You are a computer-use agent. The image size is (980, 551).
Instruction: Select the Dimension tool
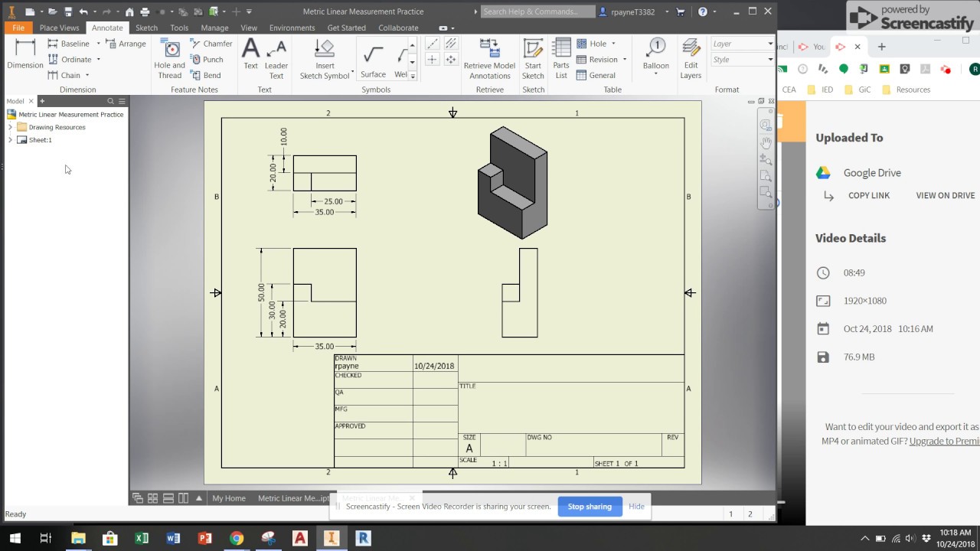25,54
